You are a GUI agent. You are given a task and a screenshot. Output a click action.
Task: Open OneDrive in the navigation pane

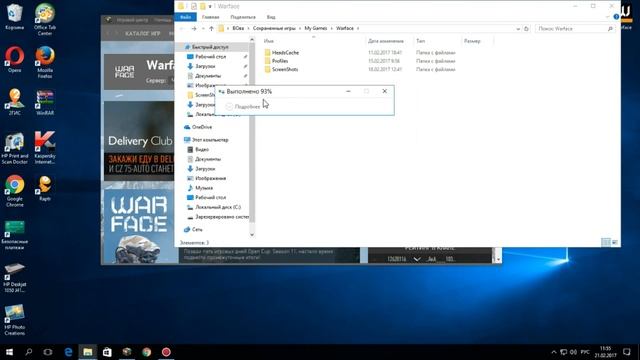pyautogui.click(x=202, y=127)
